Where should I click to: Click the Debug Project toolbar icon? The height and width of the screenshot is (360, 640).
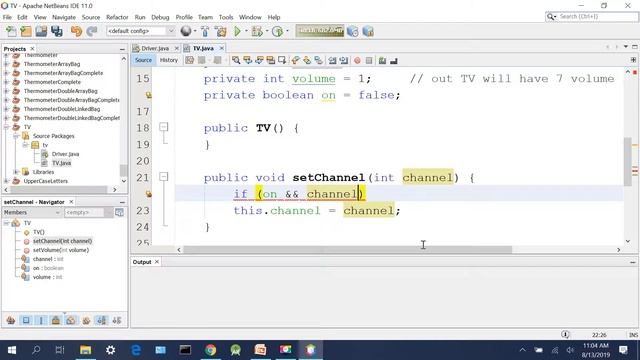pyautogui.click(x=257, y=31)
